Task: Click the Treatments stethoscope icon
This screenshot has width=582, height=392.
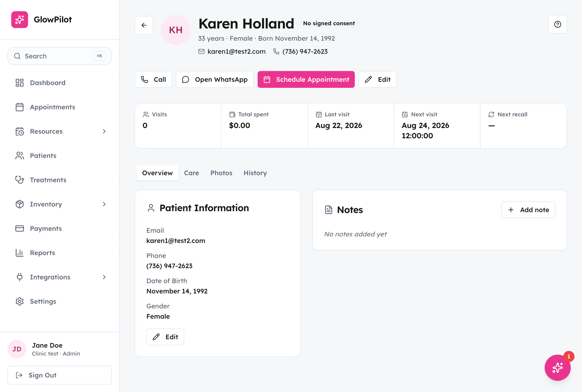Action: click(x=19, y=180)
